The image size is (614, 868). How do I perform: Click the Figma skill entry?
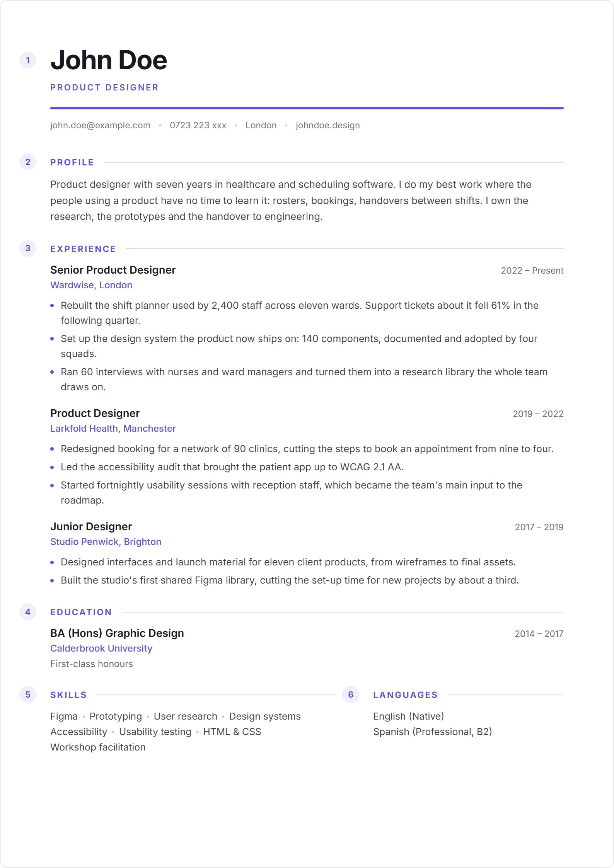[64, 717]
